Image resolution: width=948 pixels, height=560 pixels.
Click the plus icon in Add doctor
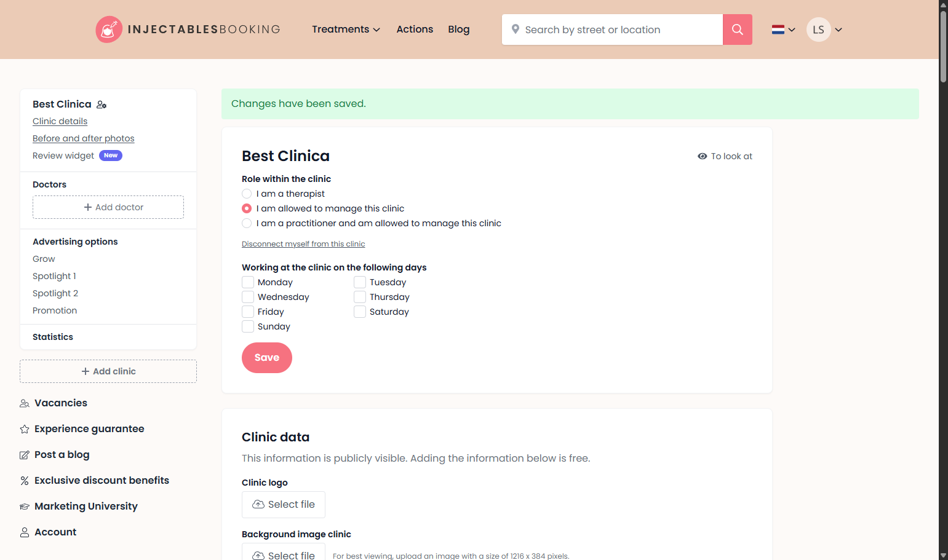click(x=88, y=207)
